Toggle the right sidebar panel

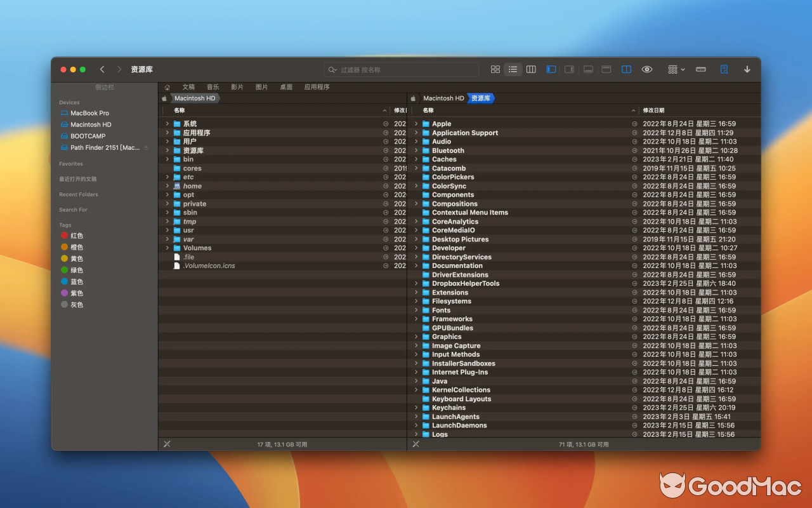[569, 69]
